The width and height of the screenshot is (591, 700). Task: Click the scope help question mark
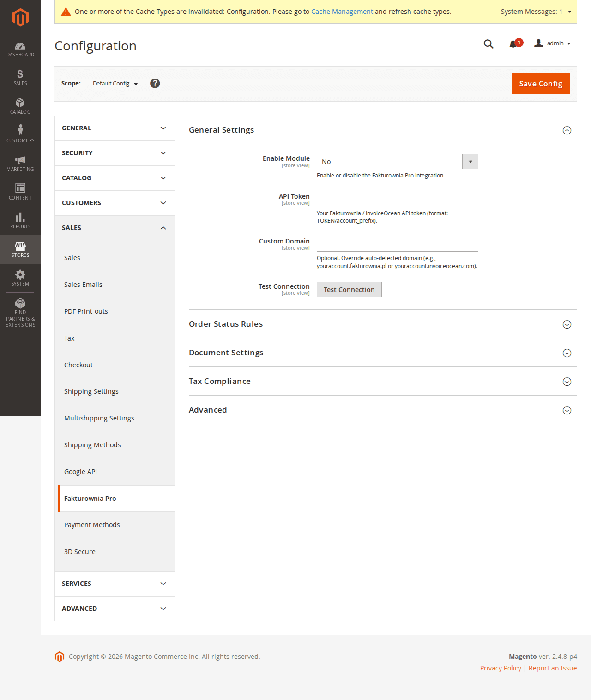(x=155, y=83)
